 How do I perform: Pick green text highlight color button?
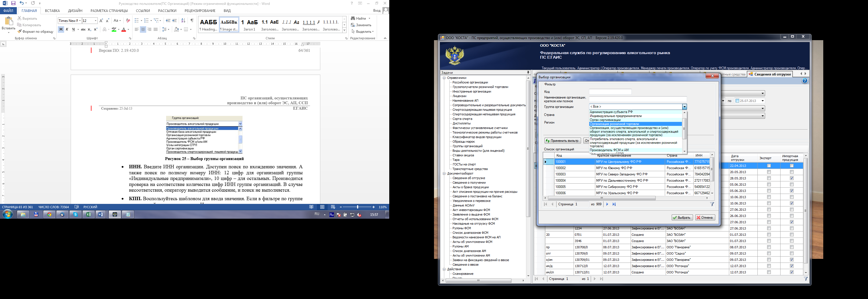tap(114, 30)
